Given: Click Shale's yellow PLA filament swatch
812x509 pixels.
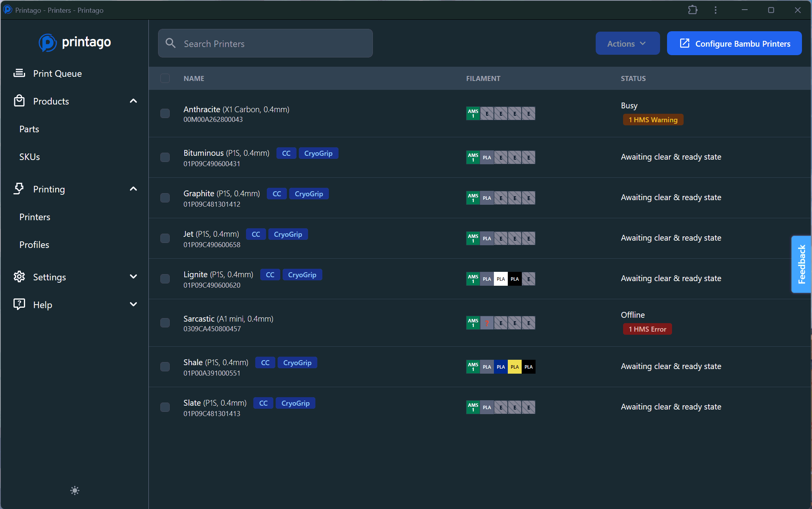Looking at the screenshot, I should tap(515, 367).
